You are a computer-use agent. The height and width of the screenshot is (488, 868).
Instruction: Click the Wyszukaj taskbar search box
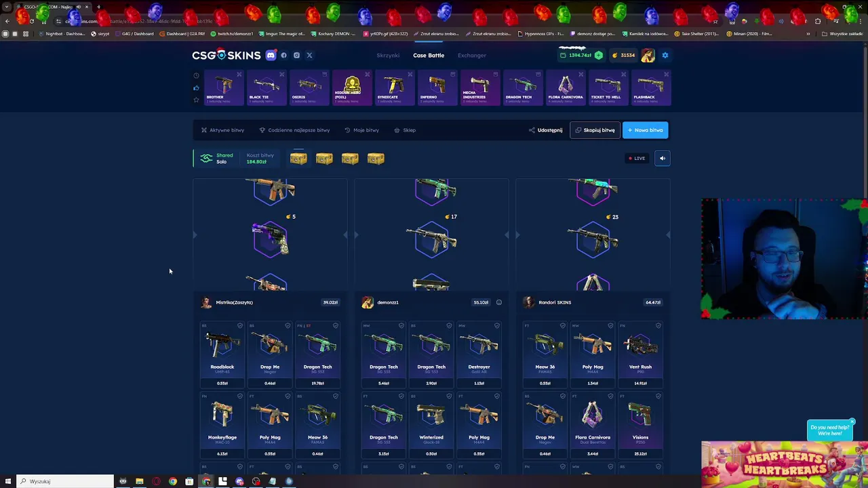coord(65,481)
